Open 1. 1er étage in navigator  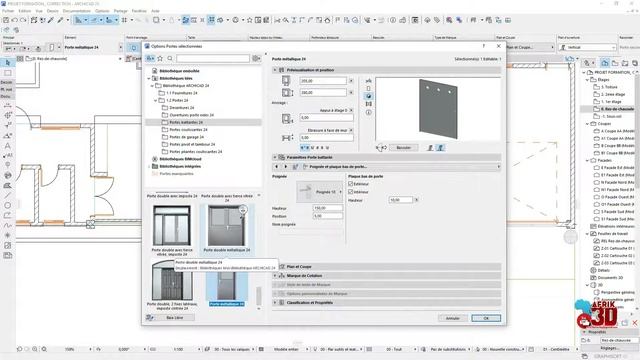pyautogui.click(x=611, y=102)
